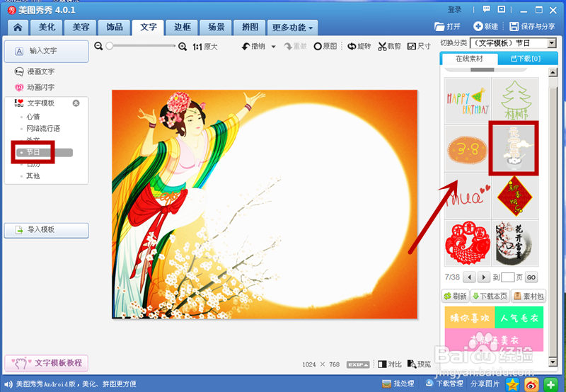The height and width of the screenshot is (392, 566).
Task: Click the 素材包 button
Action: pos(529,296)
